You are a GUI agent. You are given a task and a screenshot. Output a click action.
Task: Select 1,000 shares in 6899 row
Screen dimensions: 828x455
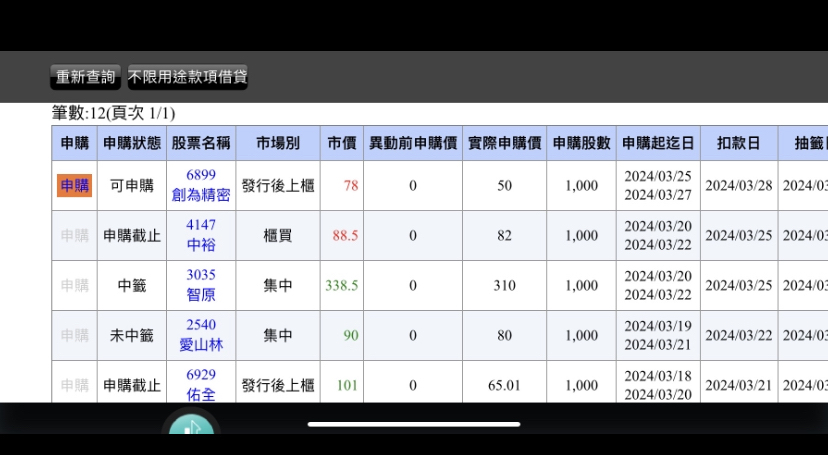581,186
